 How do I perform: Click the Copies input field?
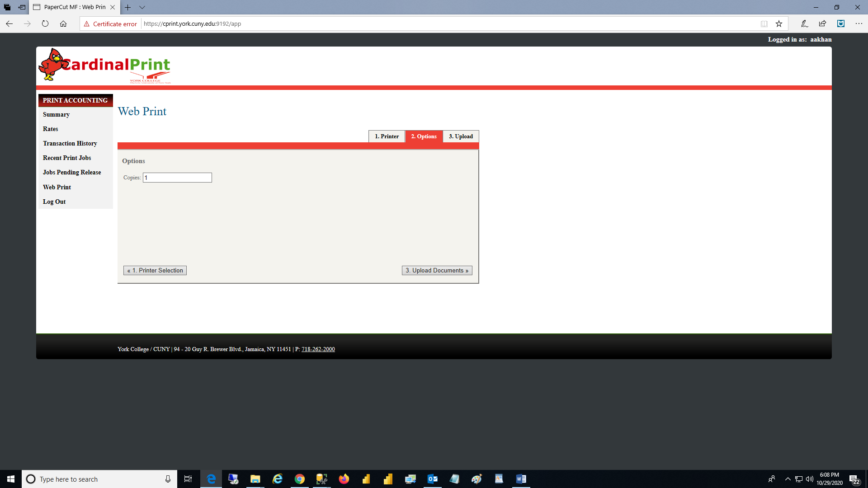(x=177, y=177)
